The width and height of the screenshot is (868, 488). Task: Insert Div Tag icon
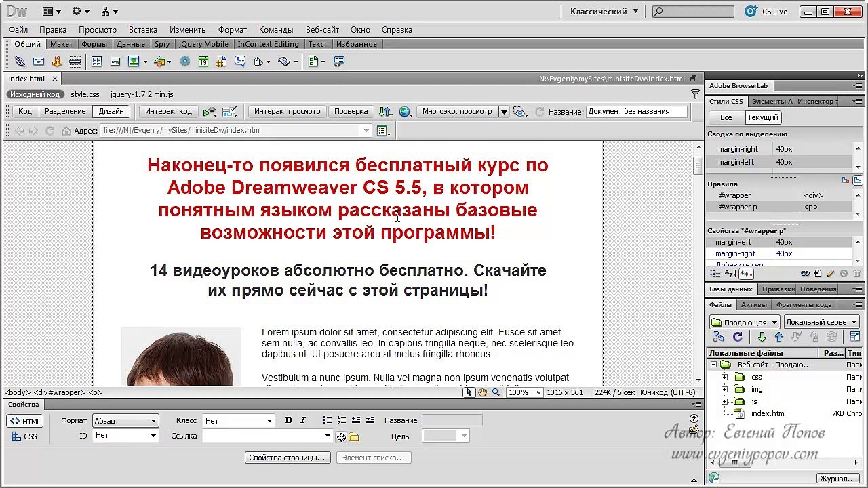[x=115, y=62]
